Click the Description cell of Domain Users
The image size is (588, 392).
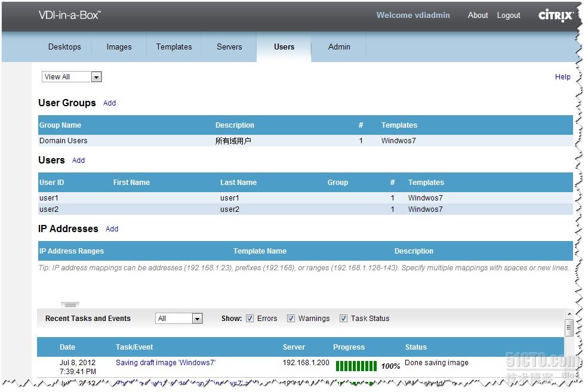click(233, 141)
